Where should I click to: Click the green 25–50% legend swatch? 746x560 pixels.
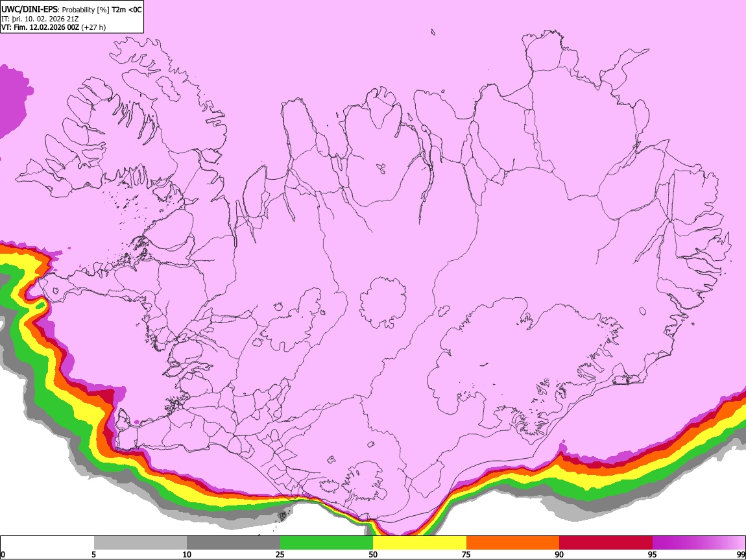(x=326, y=543)
